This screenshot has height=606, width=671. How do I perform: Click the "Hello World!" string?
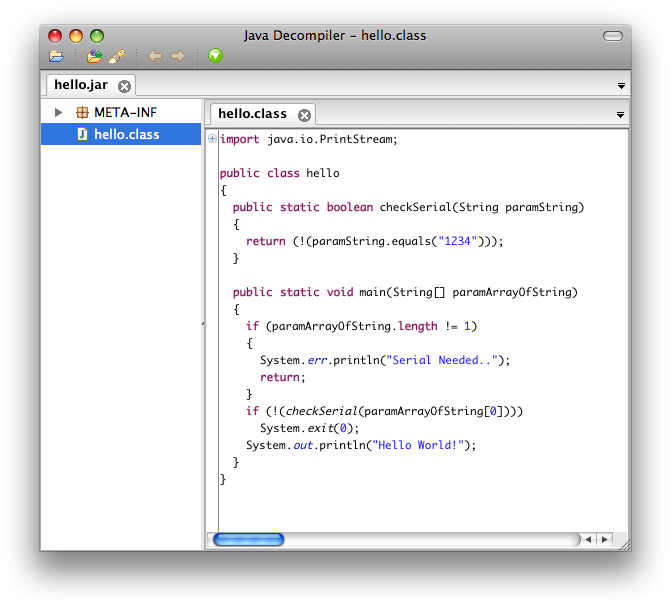click(418, 445)
